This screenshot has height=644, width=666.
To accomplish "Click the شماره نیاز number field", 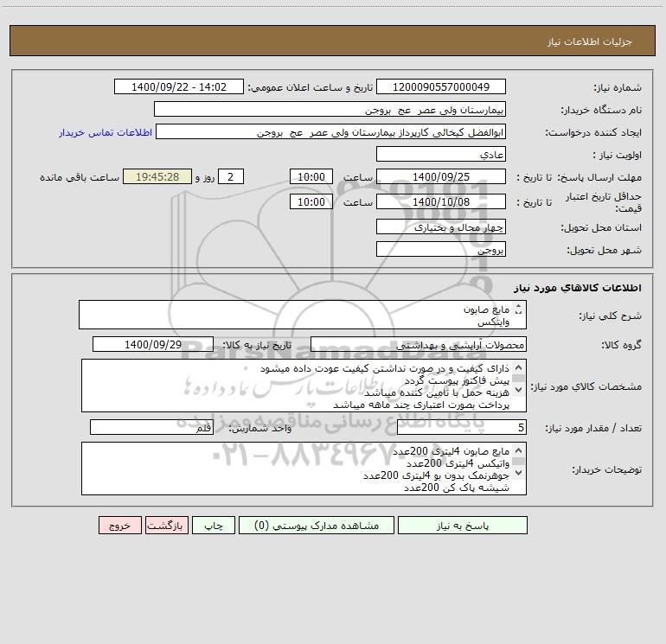I will (x=441, y=86).
